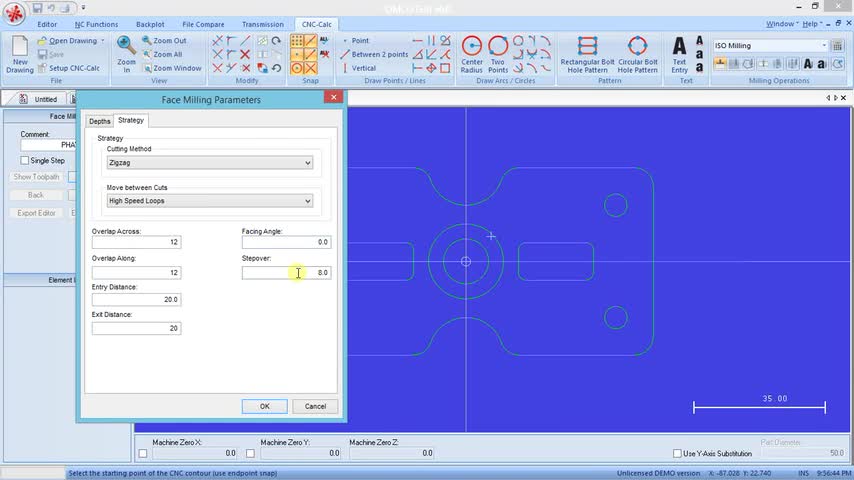
Task: Open the Cutting Method dropdown
Action: [210, 163]
